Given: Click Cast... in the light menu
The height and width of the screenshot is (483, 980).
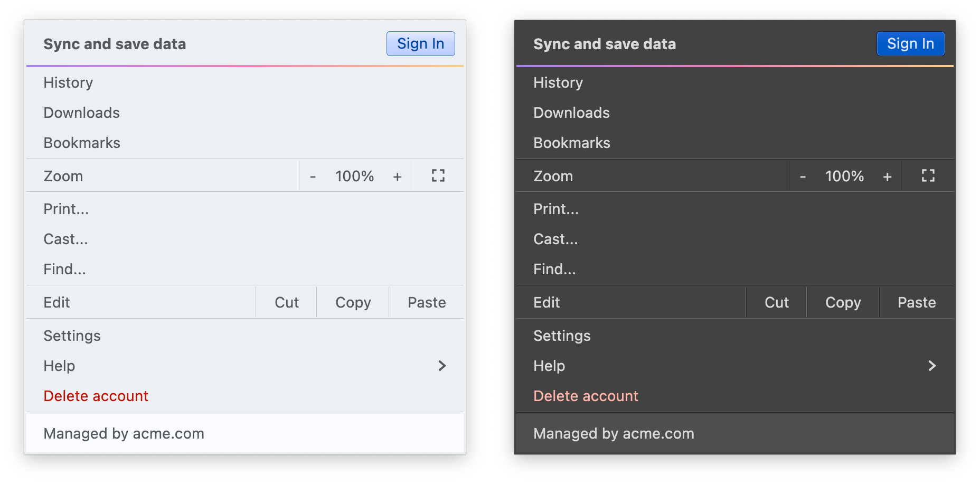Looking at the screenshot, I should tap(65, 239).
